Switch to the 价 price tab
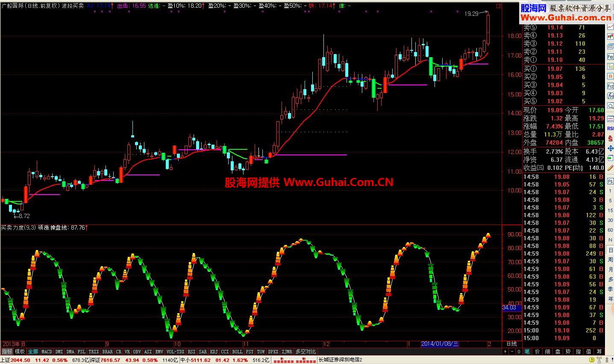The image size is (614, 364). (537, 352)
